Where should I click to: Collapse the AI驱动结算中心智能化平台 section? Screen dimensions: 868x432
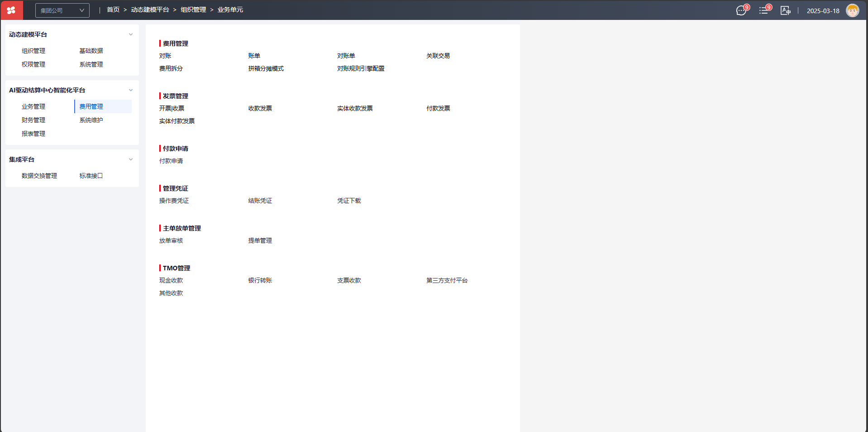pos(131,90)
